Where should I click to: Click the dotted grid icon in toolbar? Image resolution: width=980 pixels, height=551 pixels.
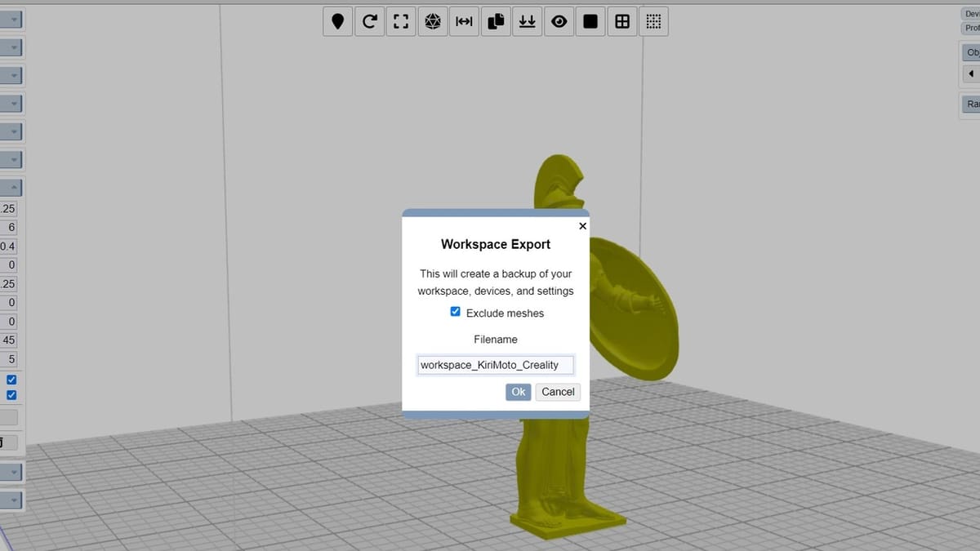pyautogui.click(x=653, y=22)
